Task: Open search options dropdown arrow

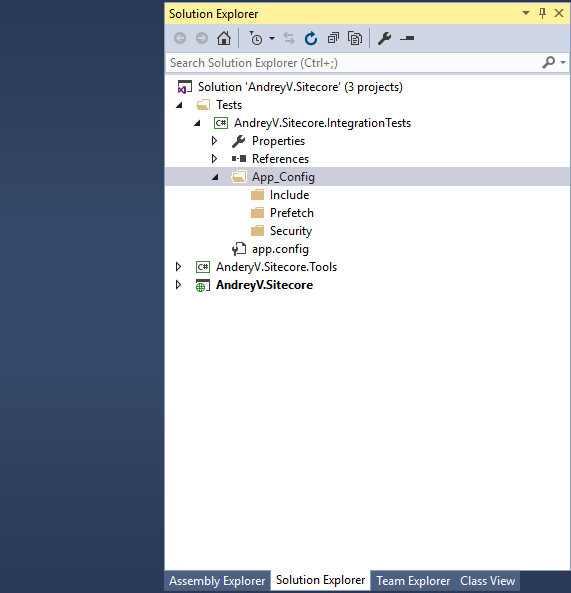Action: click(563, 62)
